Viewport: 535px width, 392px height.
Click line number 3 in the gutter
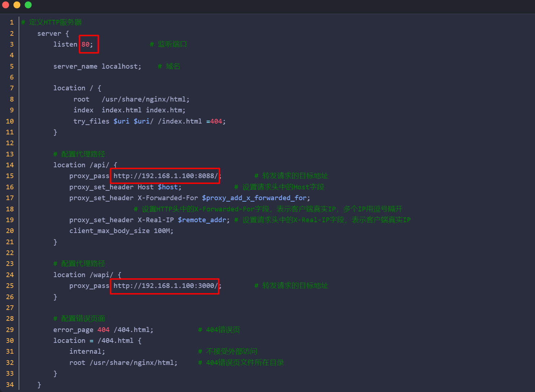click(x=12, y=44)
